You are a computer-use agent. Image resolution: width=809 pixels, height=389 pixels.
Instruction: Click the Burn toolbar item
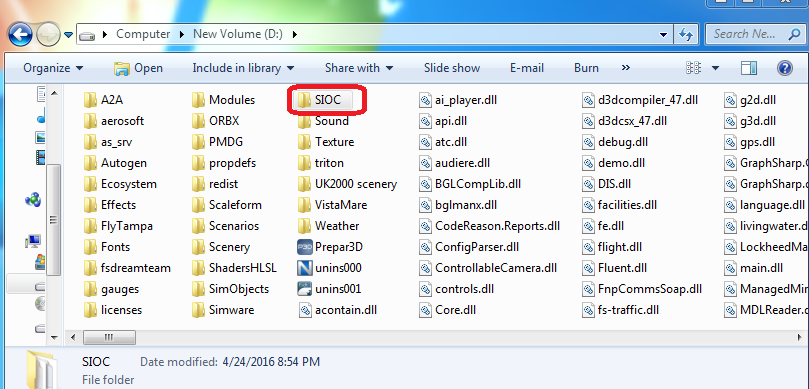tap(586, 68)
